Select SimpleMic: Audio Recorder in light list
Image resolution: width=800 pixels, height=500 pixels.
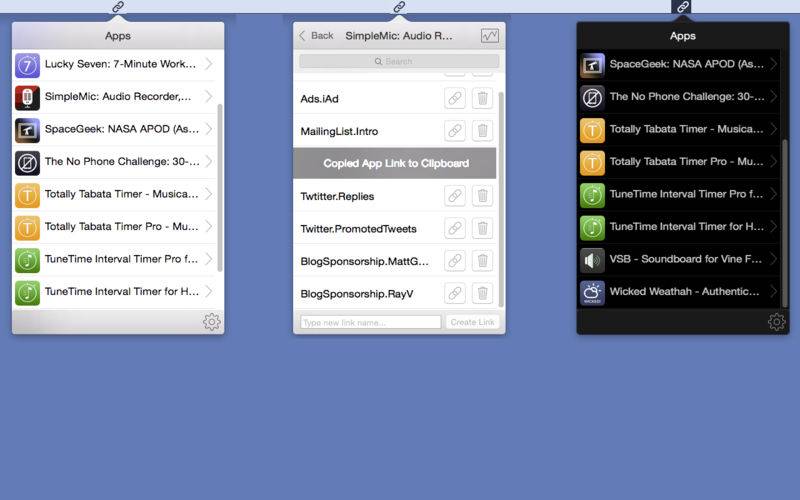coord(118,97)
